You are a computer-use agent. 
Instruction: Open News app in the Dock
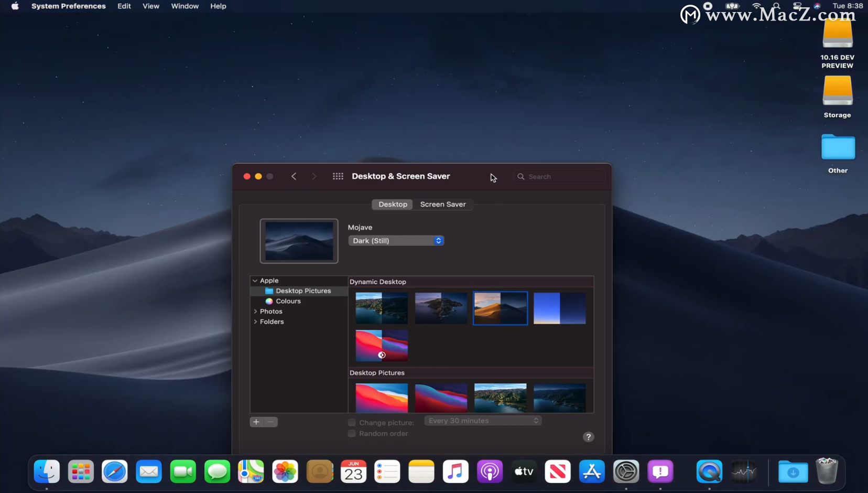558,471
